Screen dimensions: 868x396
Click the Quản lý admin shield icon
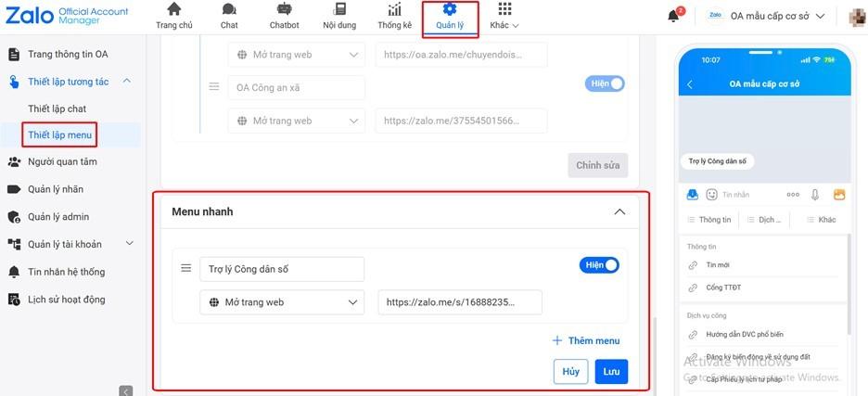[x=14, y=217]
